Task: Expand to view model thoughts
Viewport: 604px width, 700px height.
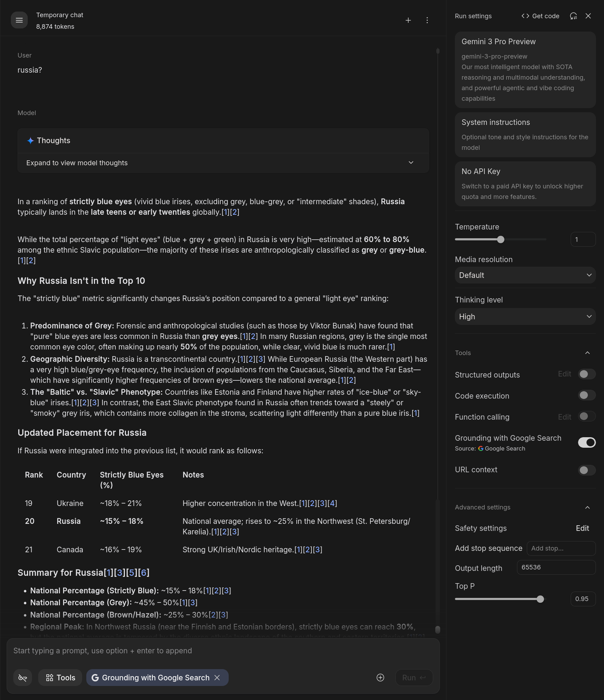Action: click(x=223, y=163)
